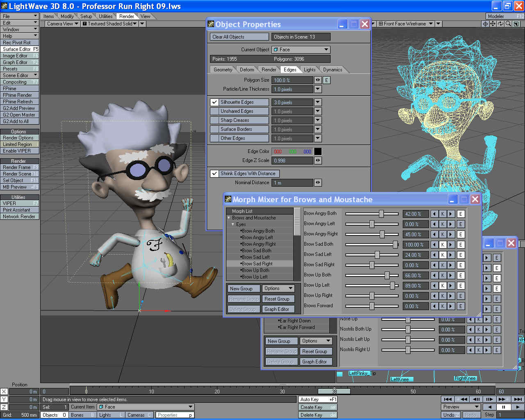
Task: Click Reset Group in Brows Morph Mixer
Action: pyautogui.click(x=278, y=299)
